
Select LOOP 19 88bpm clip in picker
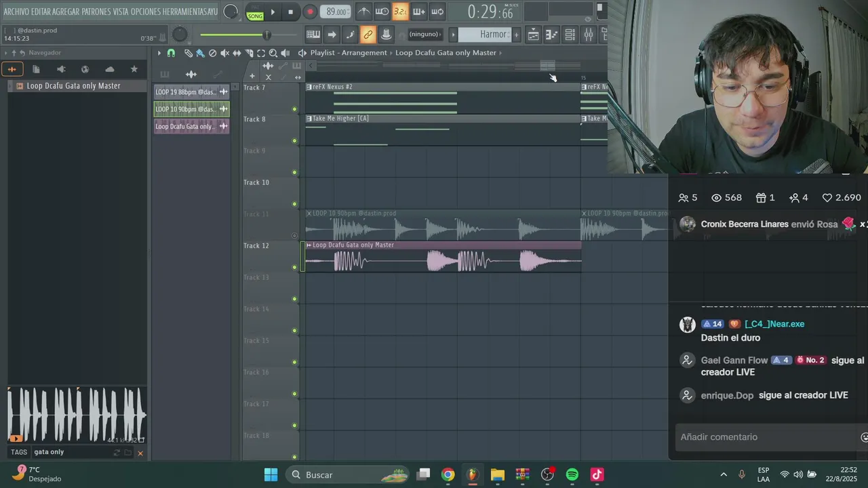coord(191,92)
